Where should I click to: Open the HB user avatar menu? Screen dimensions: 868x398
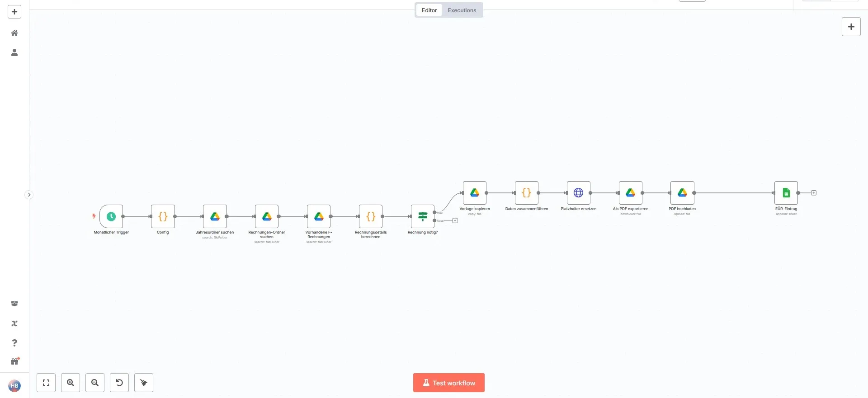click(x=14, y=386)
